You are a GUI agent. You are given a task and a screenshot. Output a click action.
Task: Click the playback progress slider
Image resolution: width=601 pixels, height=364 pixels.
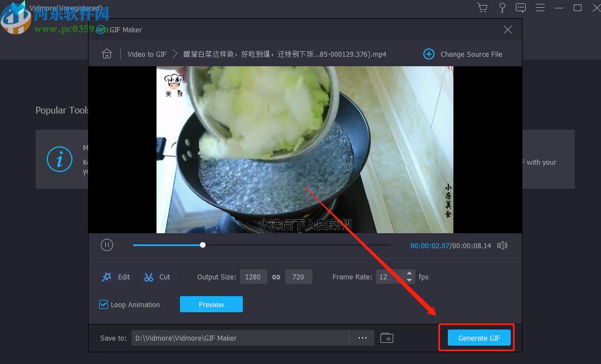[262, 245]
